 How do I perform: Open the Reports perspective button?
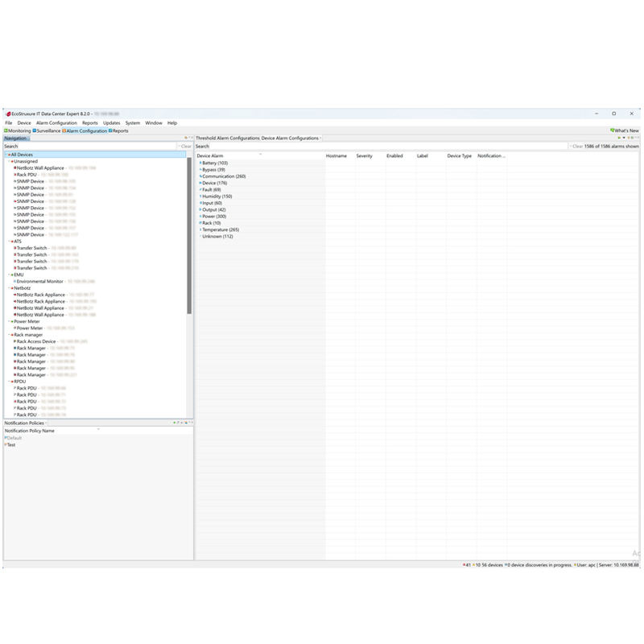coord(119,130)
